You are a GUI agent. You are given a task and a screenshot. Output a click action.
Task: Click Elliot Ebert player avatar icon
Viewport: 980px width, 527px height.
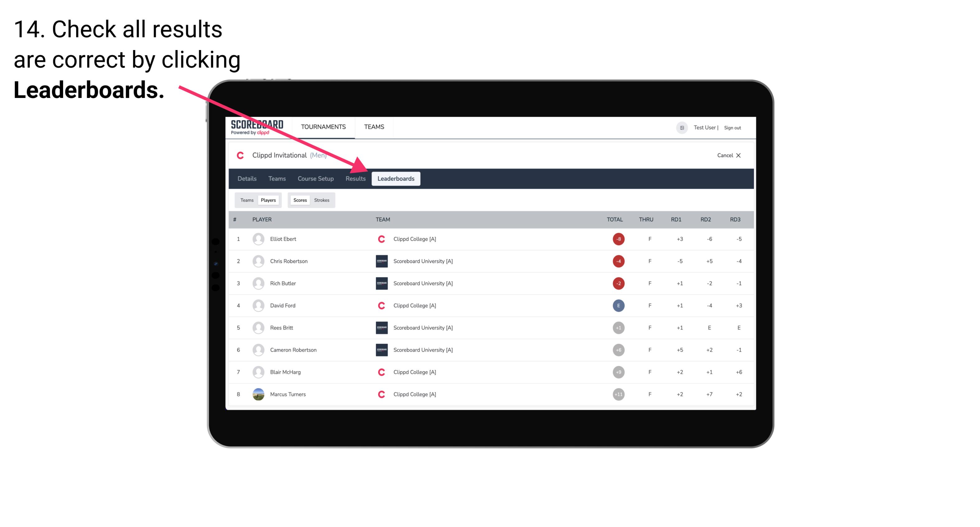[258, 239]
